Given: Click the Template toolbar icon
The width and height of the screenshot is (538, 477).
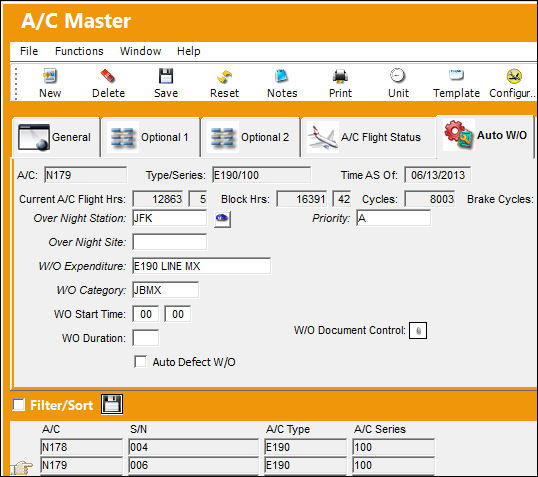Looking at the screenshot, I should point(456,75).
